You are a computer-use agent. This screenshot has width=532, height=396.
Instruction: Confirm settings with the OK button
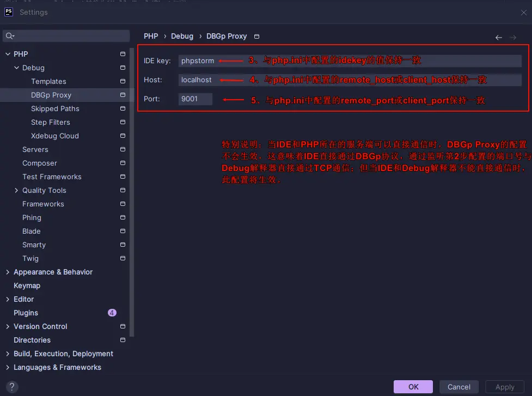[413, 387]
